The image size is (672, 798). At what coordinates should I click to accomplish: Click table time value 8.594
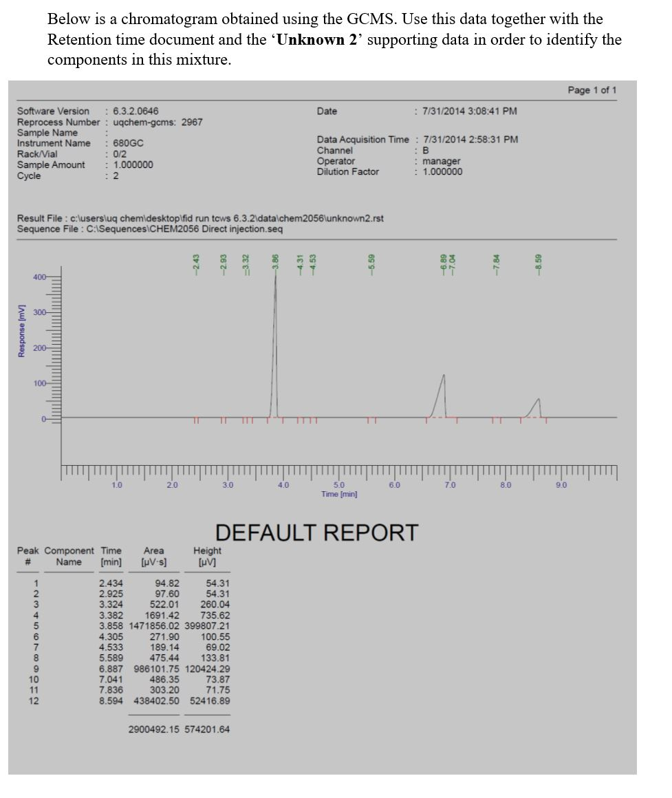[111, 701]
